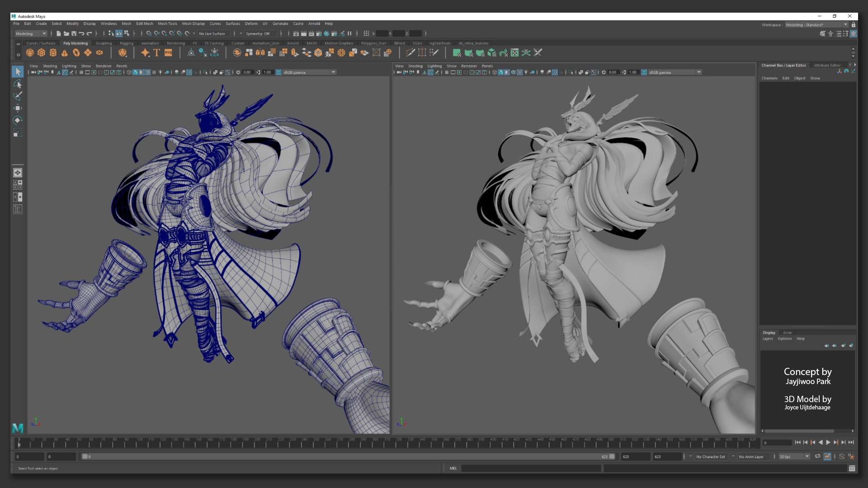
Task: Open the 30 fps frame rate dropdown
Action: 794,456
